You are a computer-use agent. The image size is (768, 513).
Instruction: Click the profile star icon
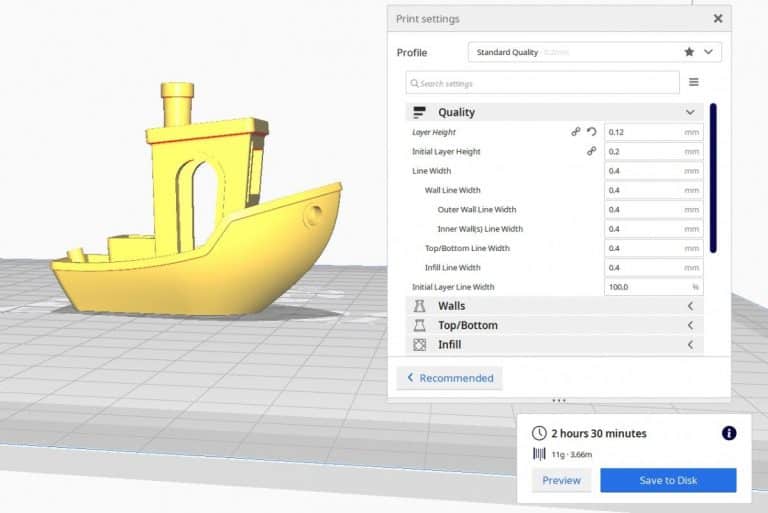tap(689, 52)
